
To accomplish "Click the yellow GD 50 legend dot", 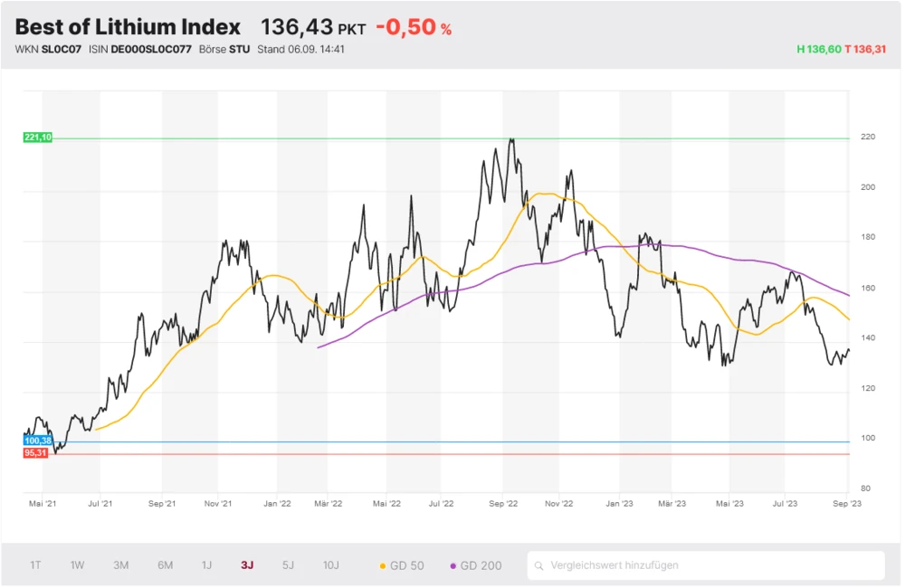I will click(382, 565).
